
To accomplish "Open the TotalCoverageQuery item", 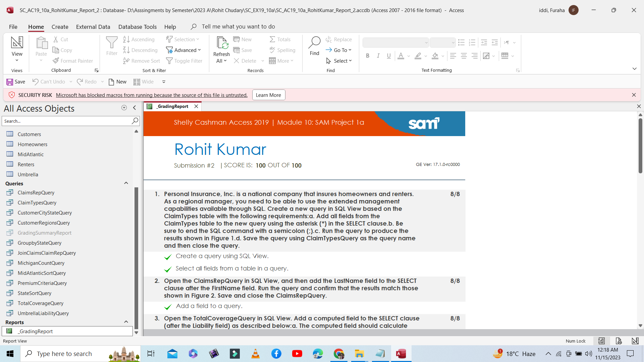I will (41, 303).
